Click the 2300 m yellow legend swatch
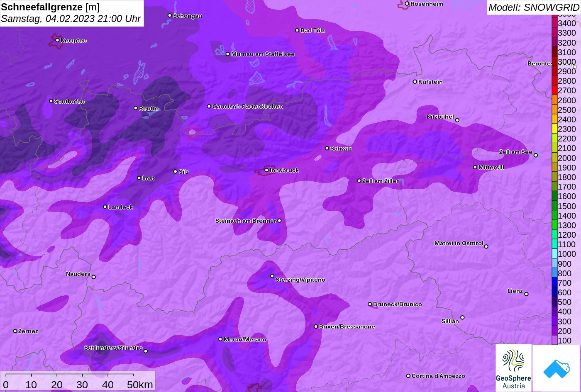This screenshot has height=392, width=581. point(554,129)
